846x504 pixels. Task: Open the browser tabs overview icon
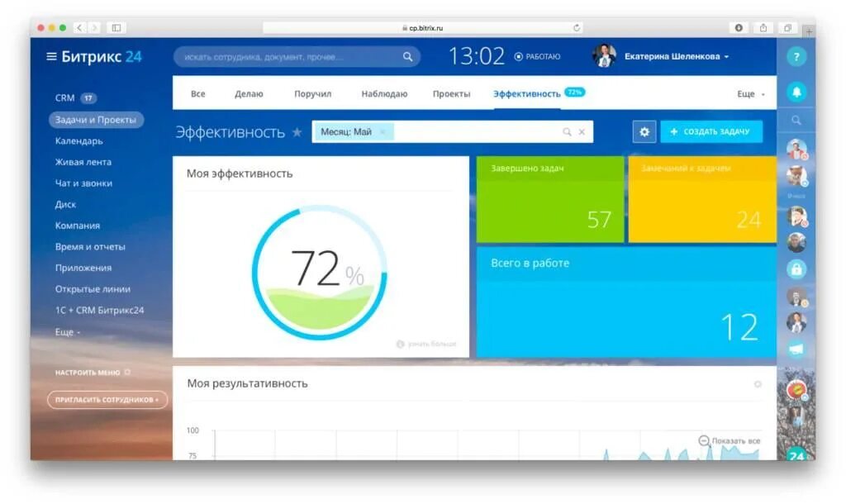point(787,27)
